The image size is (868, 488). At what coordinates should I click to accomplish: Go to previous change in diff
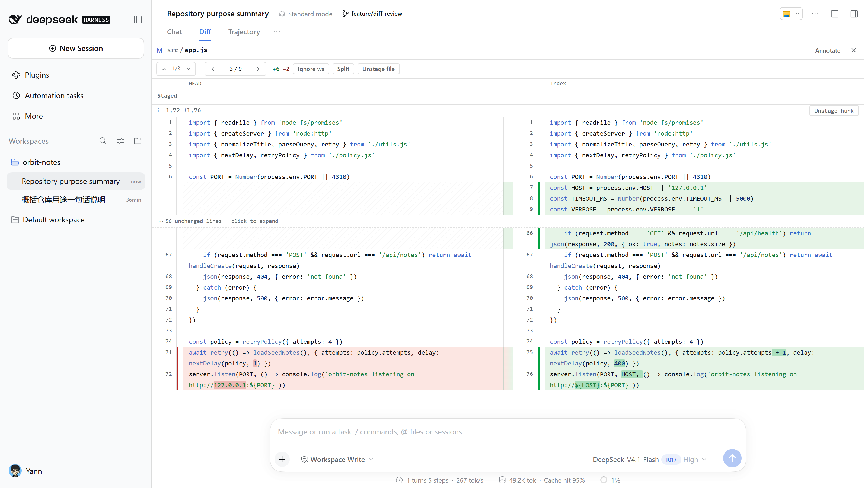[x=213, y=69]
